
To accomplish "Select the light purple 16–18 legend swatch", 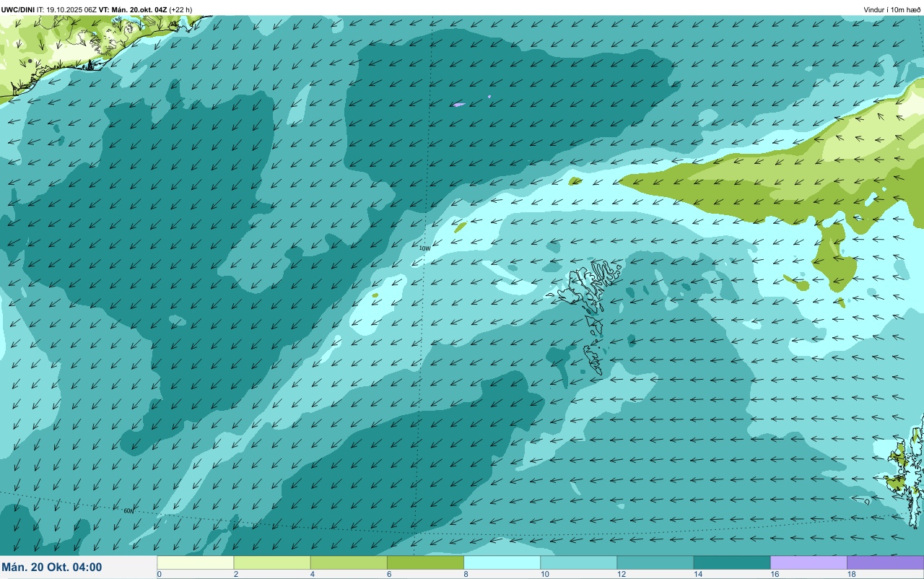I will pyautogui.click(x=808, y=562).
